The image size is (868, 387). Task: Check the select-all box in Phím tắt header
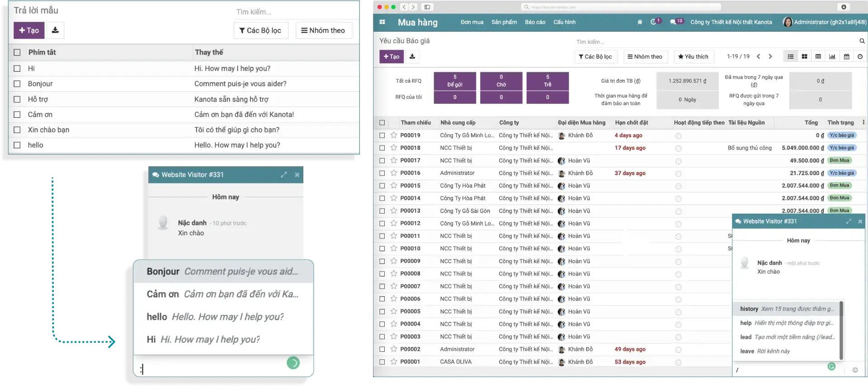(17, 52)
